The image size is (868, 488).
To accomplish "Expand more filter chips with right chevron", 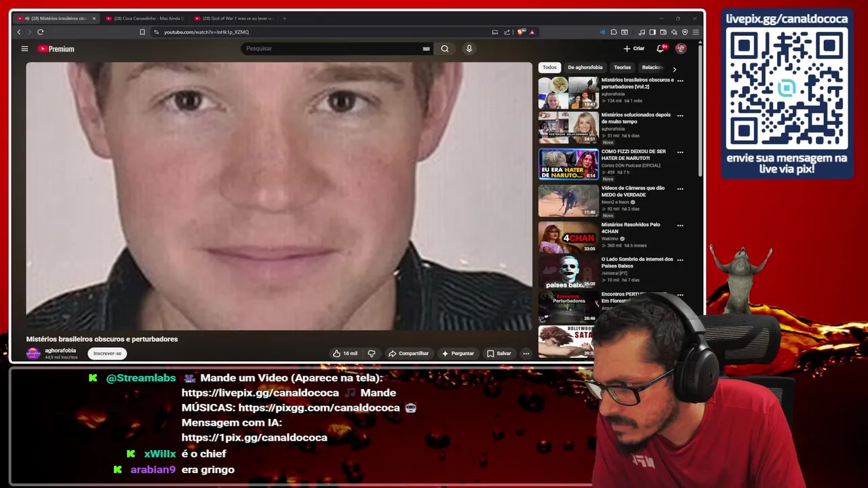I will tap(674, 68).
